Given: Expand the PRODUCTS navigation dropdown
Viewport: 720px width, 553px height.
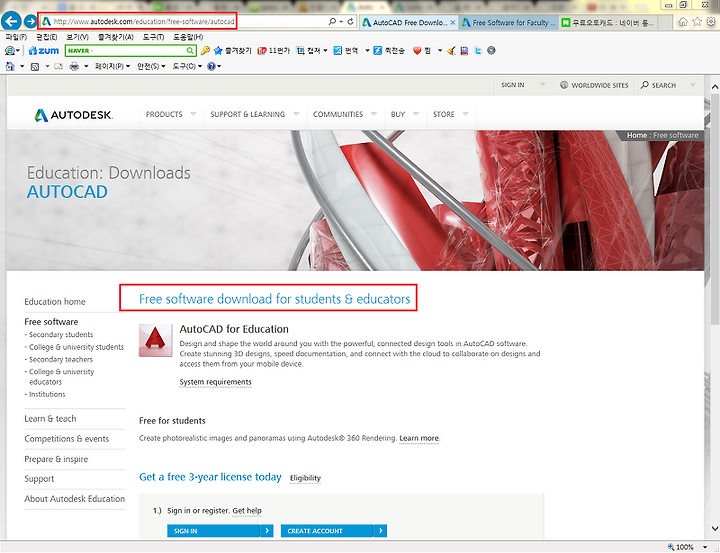Looking at the screenshot, I should [x=193, y=114].
